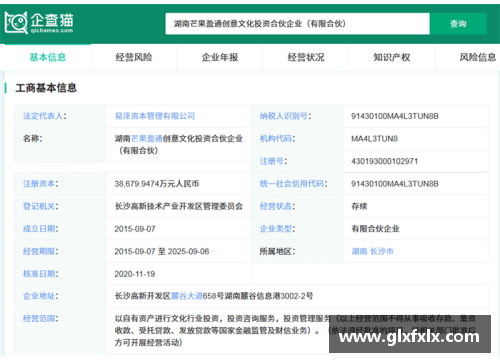Click the 经营范围 label
Image resolution: width=500 pixels, height=362 pixels.
(x=39, y=319)
